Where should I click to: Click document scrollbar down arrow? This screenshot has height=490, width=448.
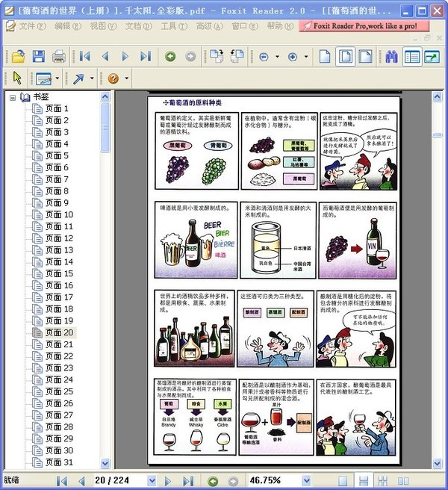(437, 463)
